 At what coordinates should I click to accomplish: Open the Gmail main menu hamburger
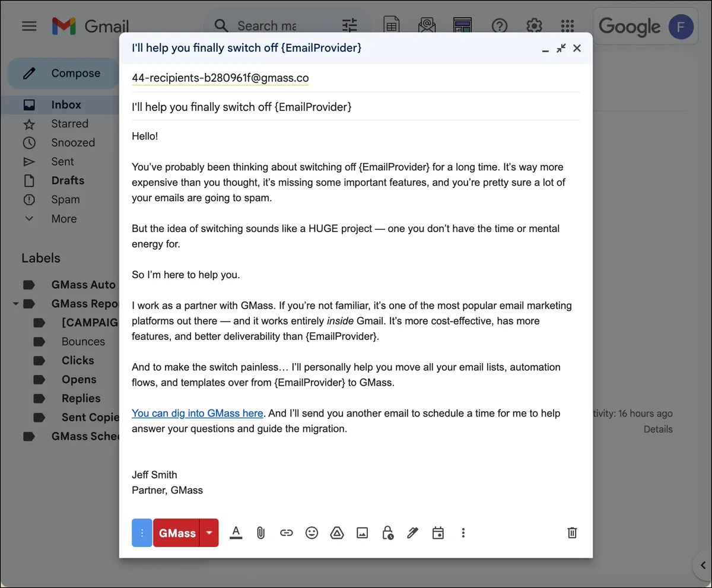coord(29,26)
